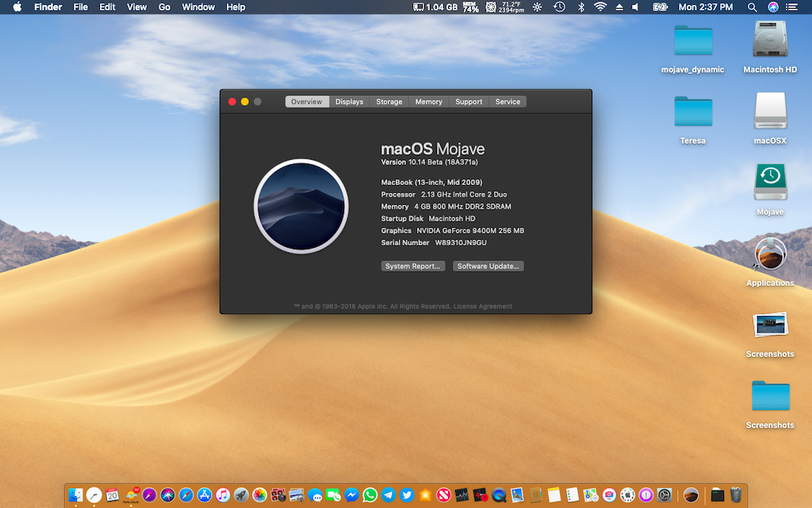This screenshot has width=812, height=508.
Task: Open System Preferences gear in dock
Action: coord(665,495)
